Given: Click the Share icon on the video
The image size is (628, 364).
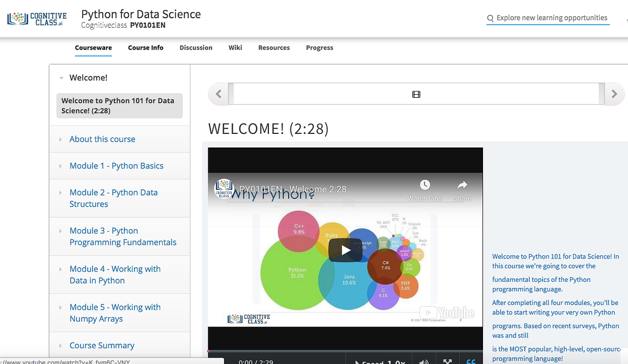Looking at the screenshot, I should click(x=462, y=184).
